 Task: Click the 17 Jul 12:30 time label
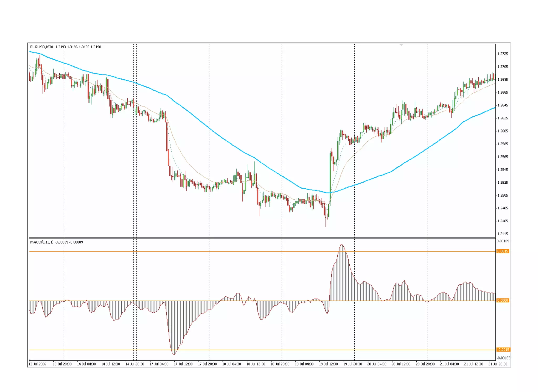pyautogui.click(x=183, y=364)
